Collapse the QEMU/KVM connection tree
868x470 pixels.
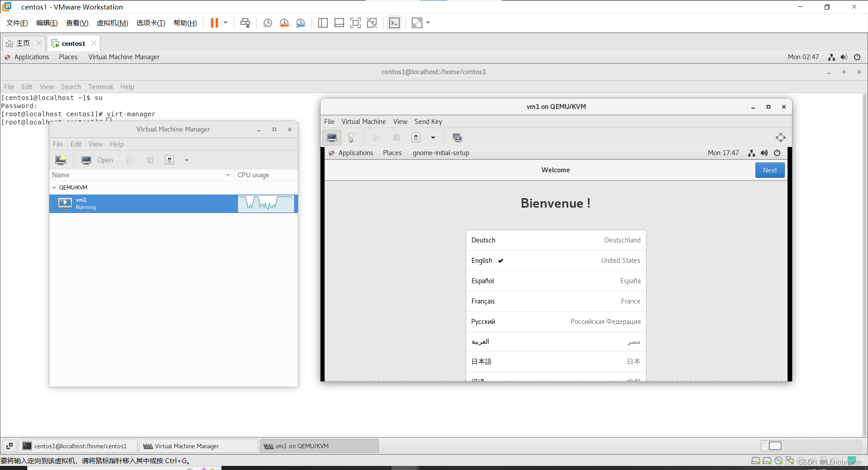pos(54,188)
